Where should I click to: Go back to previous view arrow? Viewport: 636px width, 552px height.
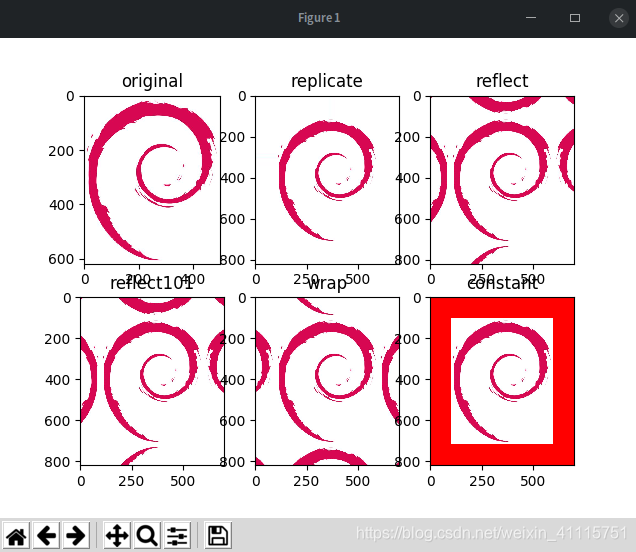(47, 536)
